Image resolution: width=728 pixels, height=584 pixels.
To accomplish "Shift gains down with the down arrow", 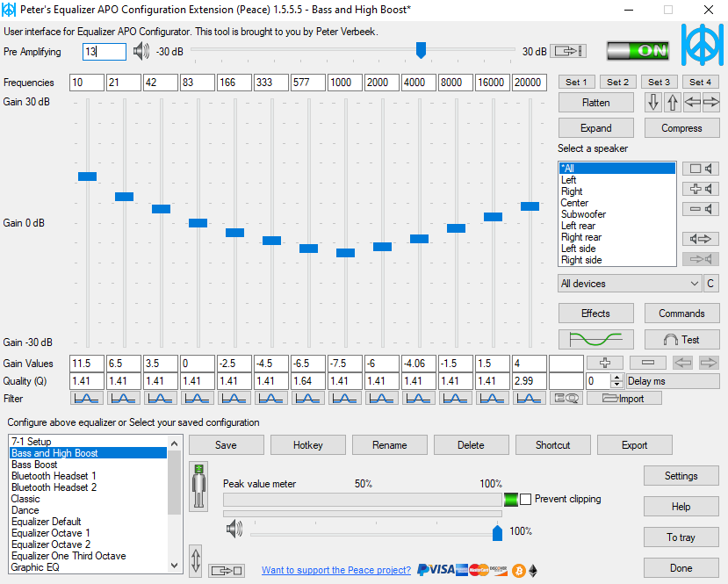I will pyautogui.click(x=653, y=103).
